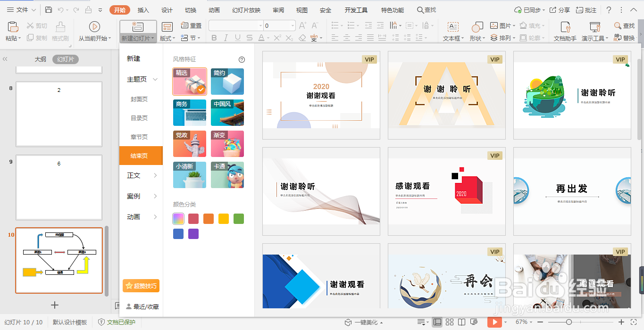Viewport: 644px width, 330px height.
Task: Switch to the 插入 ribbon tab
Action: tap(142, 9)
